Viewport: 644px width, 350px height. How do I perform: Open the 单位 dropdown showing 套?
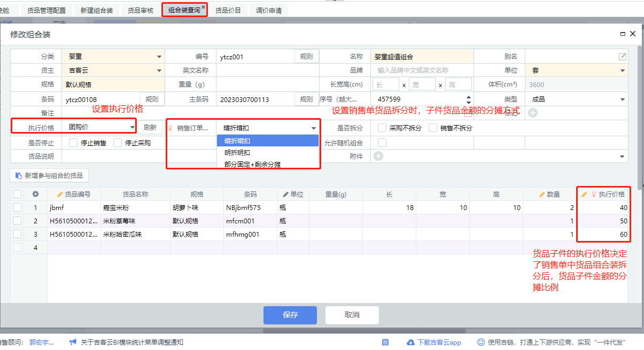577,70
